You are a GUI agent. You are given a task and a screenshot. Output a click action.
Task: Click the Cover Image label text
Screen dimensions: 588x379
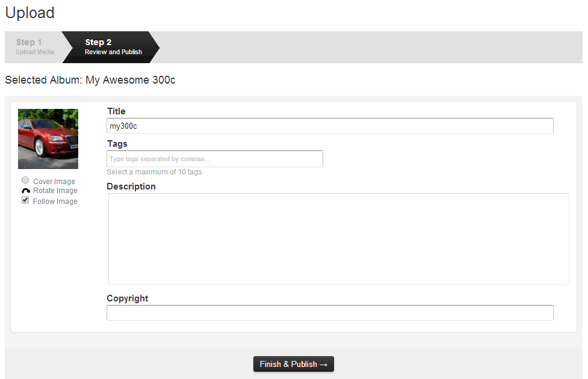point(54,182)
